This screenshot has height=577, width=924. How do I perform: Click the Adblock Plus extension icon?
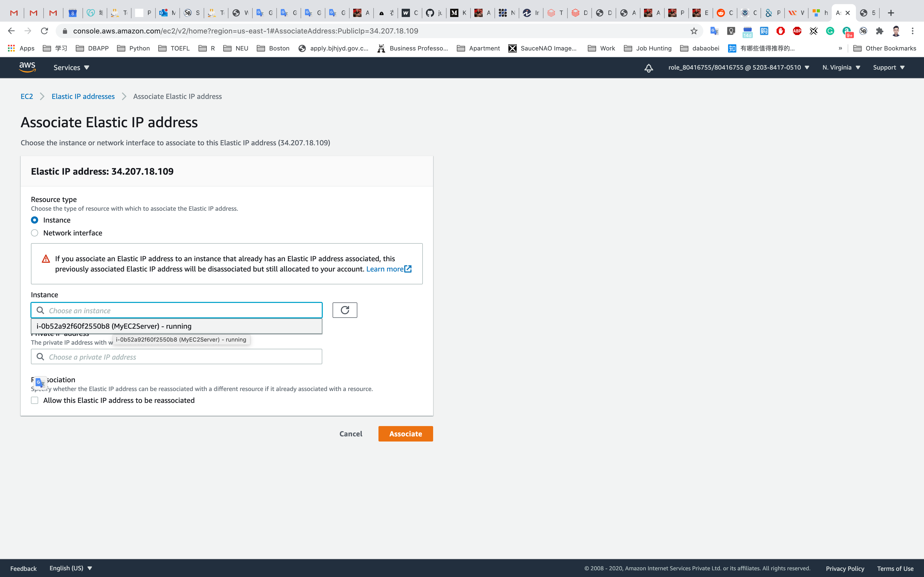[x=797, y=31]
